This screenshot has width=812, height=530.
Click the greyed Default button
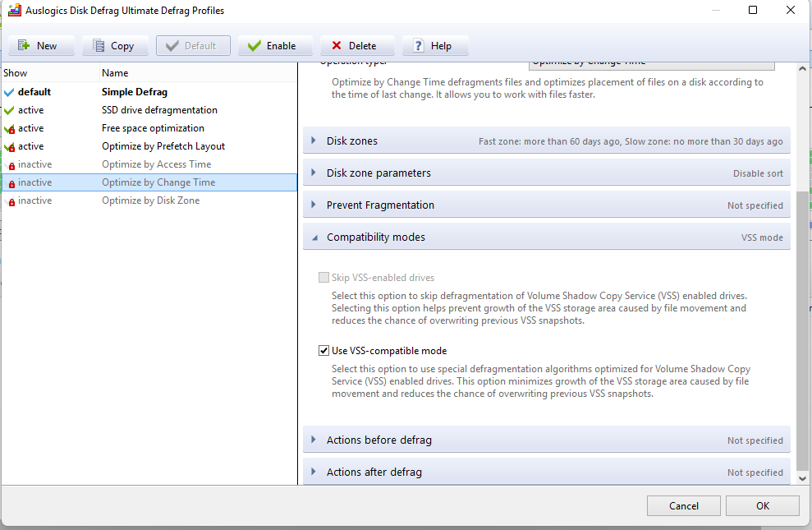point(193,45)
